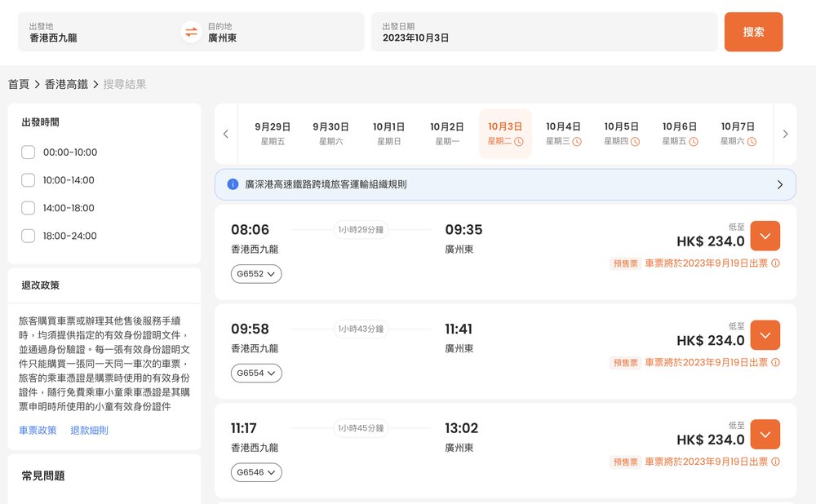The width and height of the screenshot is (816, 504).
Task: Click next dates arrow in date bar
Action: [x=785, y=134]
